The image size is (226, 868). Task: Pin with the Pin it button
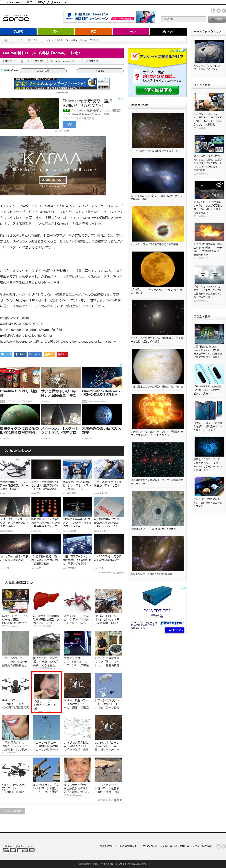[62, 354]
